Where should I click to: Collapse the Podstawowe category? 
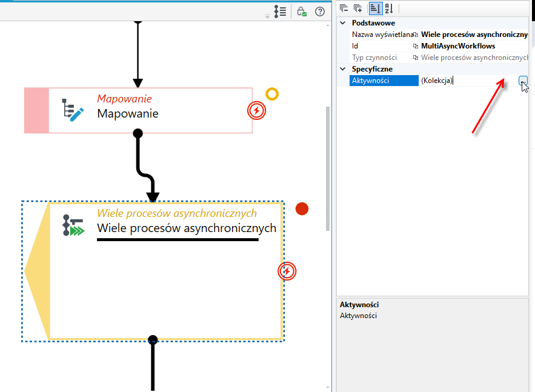coord(343,23)
